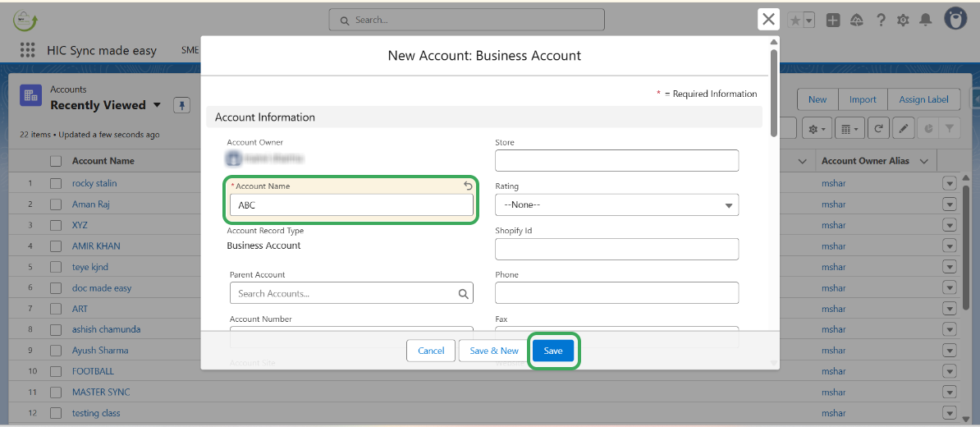Select the checkbox for the FOOTBALL row

coord(56,371)
